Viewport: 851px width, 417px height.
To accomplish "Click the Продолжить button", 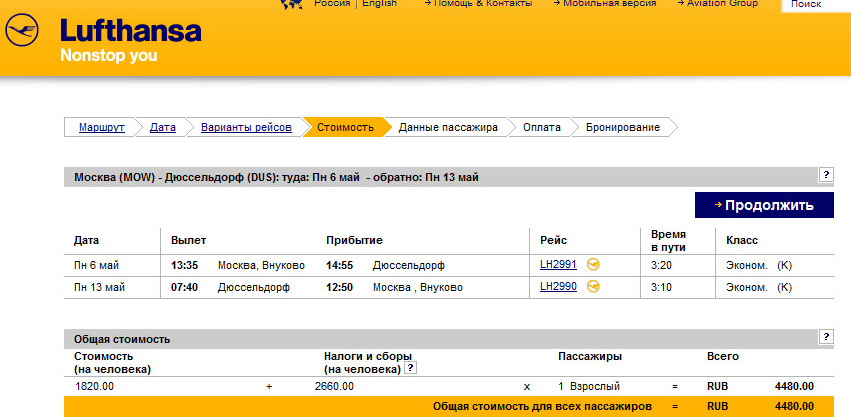I will 764,205.
